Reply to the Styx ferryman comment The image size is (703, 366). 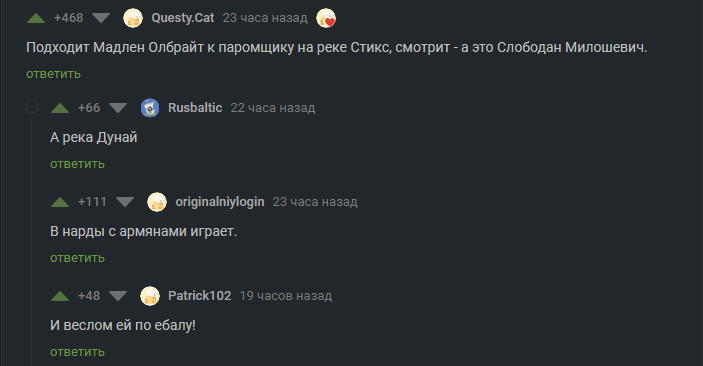[53, 74]
